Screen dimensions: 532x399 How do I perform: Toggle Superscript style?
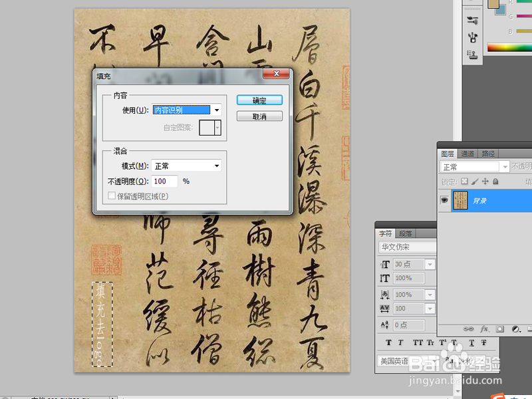coord(443,342)
